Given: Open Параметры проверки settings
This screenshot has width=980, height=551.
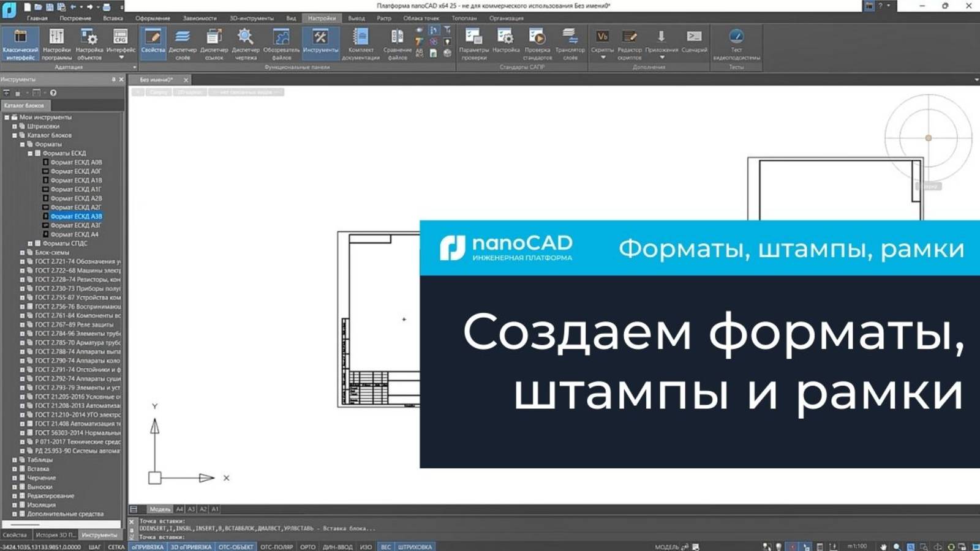Looking at the screenshot, I should pos(477,43).
